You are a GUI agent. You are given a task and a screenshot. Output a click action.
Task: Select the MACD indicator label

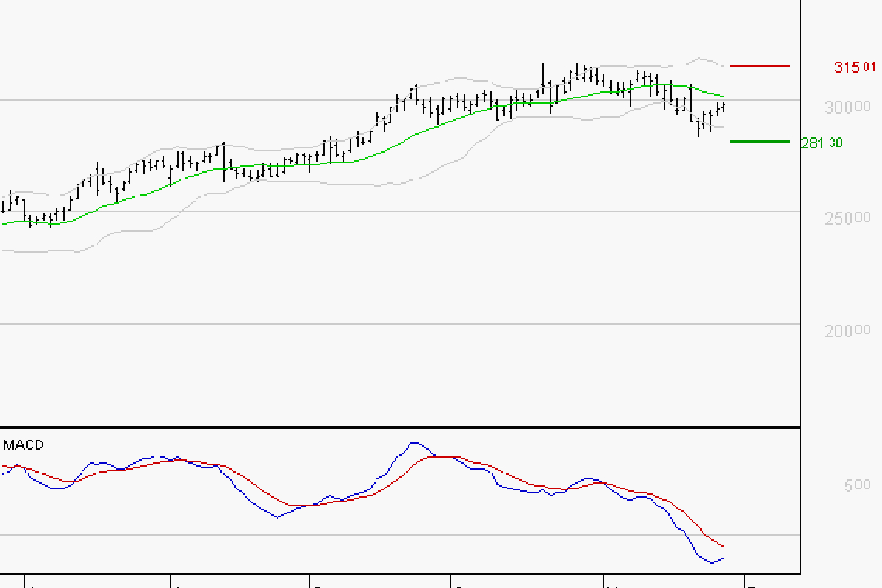tap(23, 445)
